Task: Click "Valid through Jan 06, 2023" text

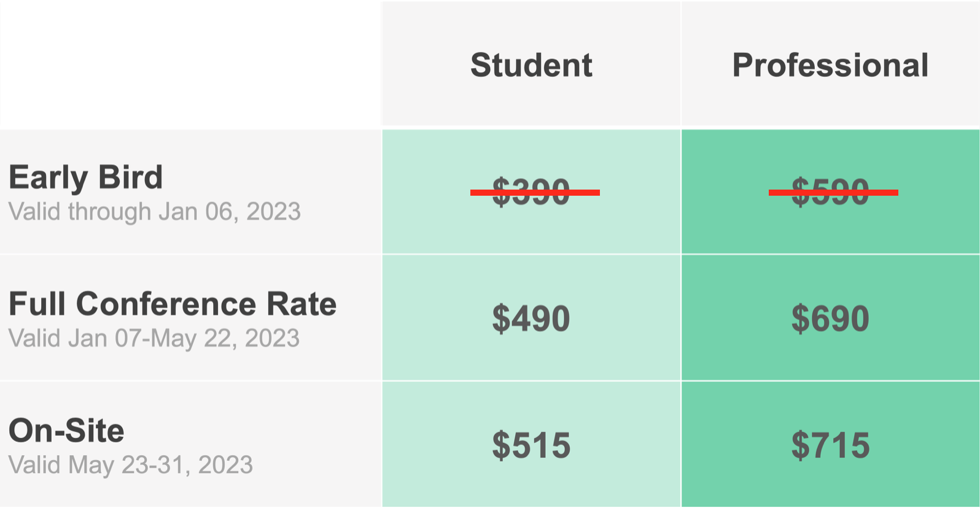Action: 155,212
